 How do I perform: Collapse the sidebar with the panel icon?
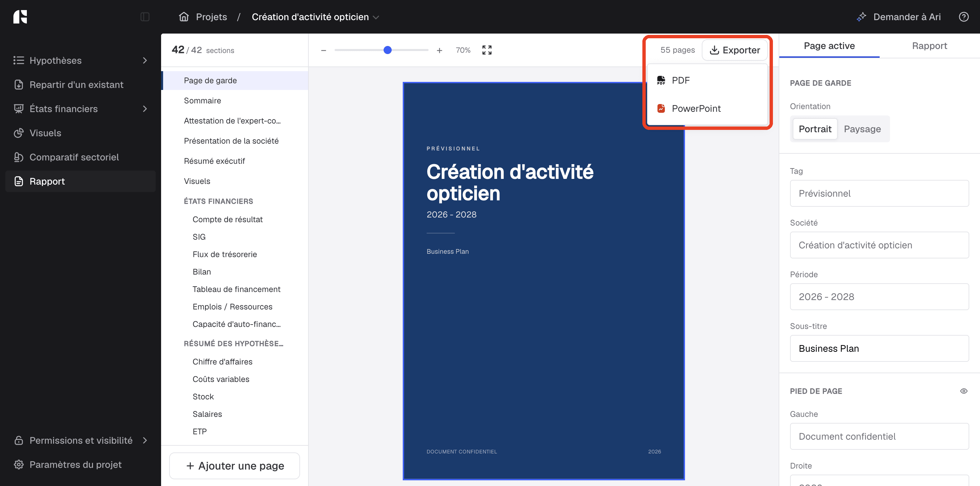145,17
